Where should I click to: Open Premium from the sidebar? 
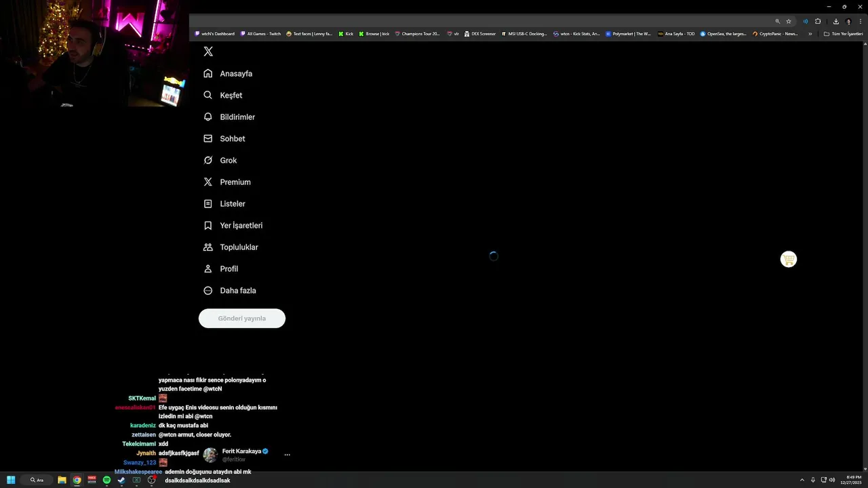227,182
